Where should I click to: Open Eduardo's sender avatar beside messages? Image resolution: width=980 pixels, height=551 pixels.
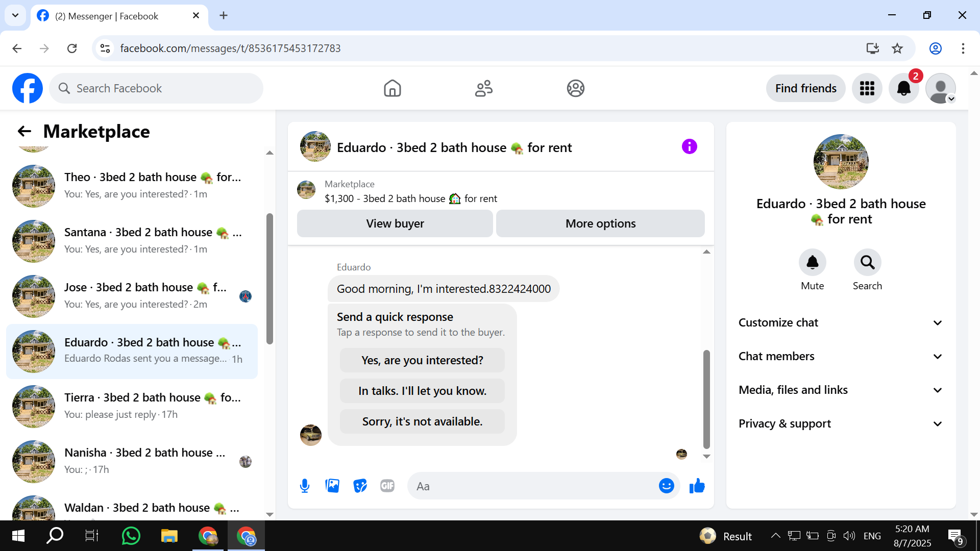pyautogui.click(x=311, y=435)
